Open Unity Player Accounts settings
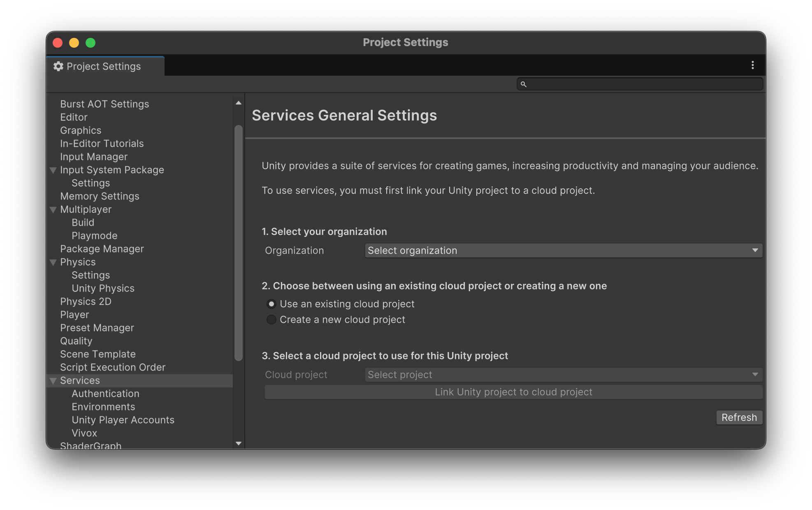The image size is (812, 510). [123, 420]
